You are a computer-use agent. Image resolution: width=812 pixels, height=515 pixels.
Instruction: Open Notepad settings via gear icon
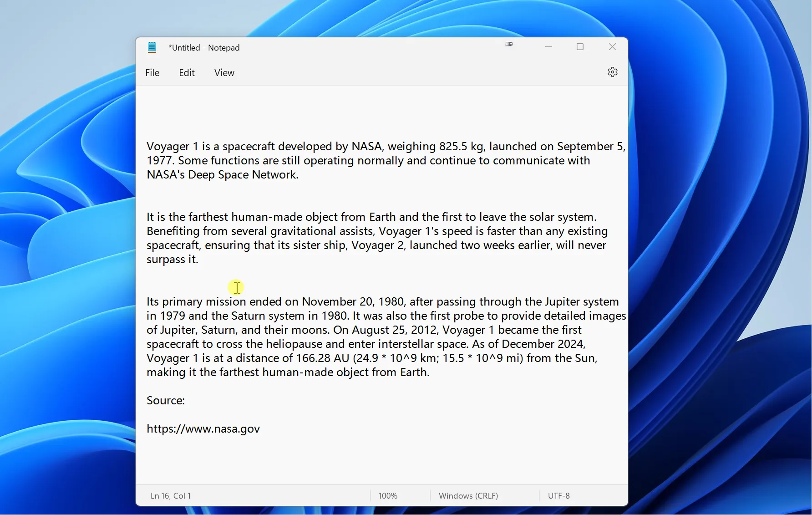point(612,72)
